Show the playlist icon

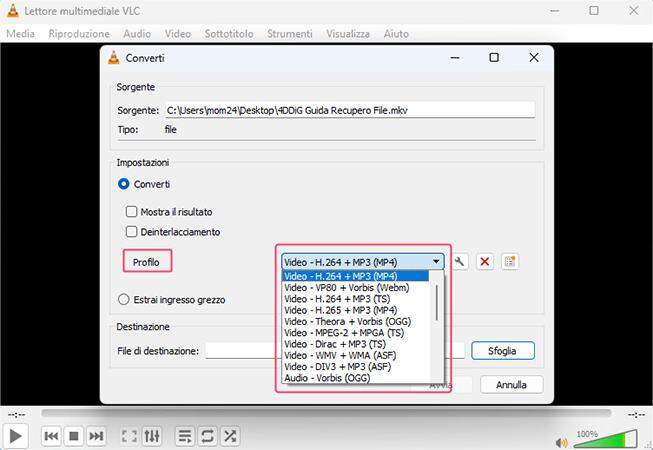184,436
